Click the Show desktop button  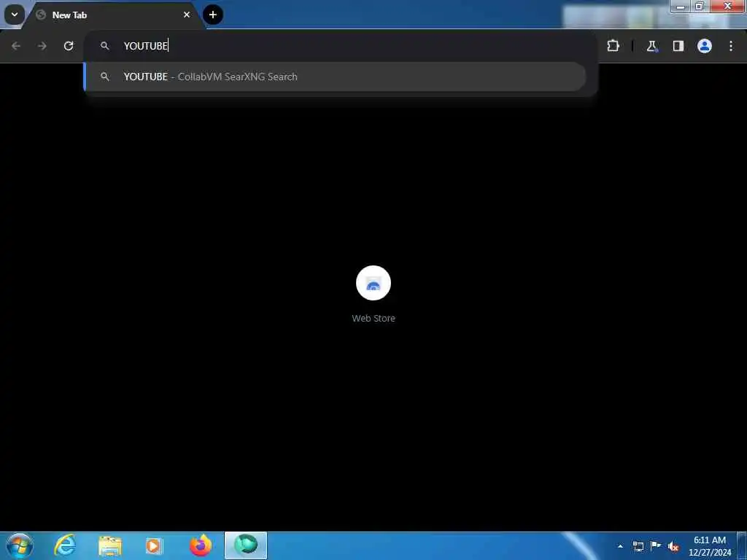coord(742,545)
